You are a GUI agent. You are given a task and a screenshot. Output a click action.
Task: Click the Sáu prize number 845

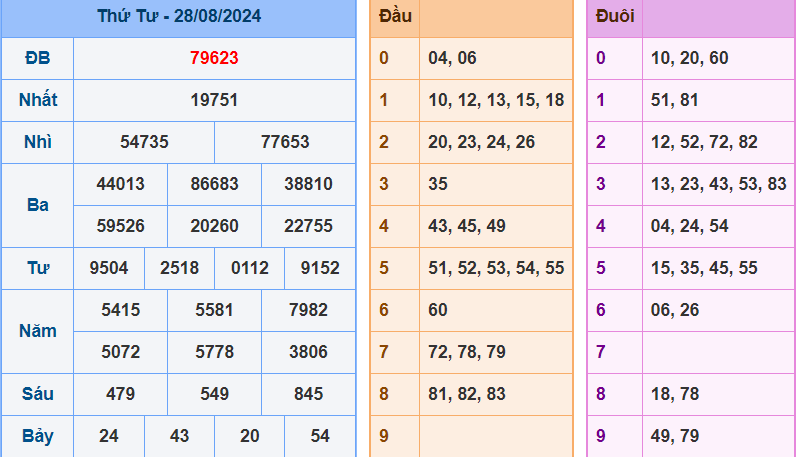pos(308,394)
